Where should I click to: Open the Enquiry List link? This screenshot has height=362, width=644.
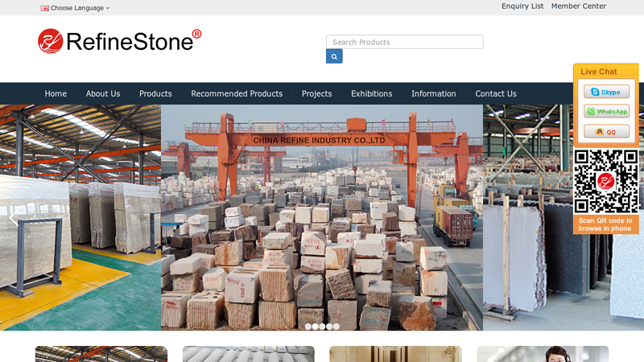pos(522,6)
